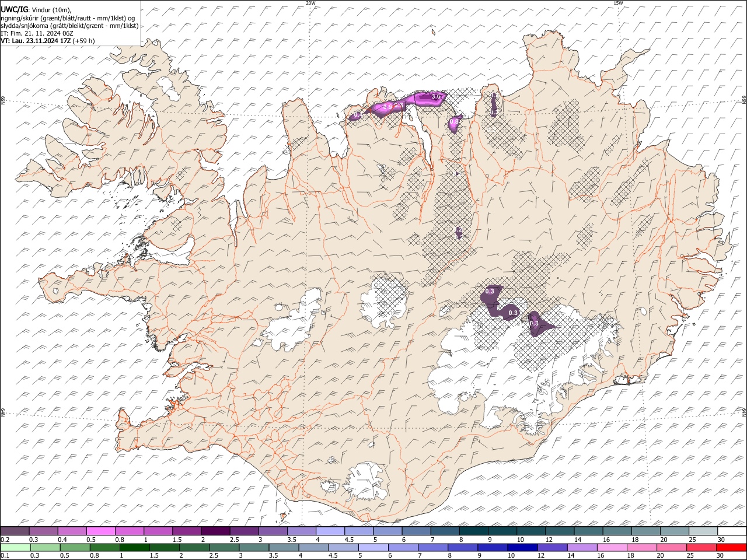Image resolution: width=747 pixels, height=560 pixels.
Task: Click the bright pink top-row swatch between 0.5 and 0.8
Action: (100, 531)
